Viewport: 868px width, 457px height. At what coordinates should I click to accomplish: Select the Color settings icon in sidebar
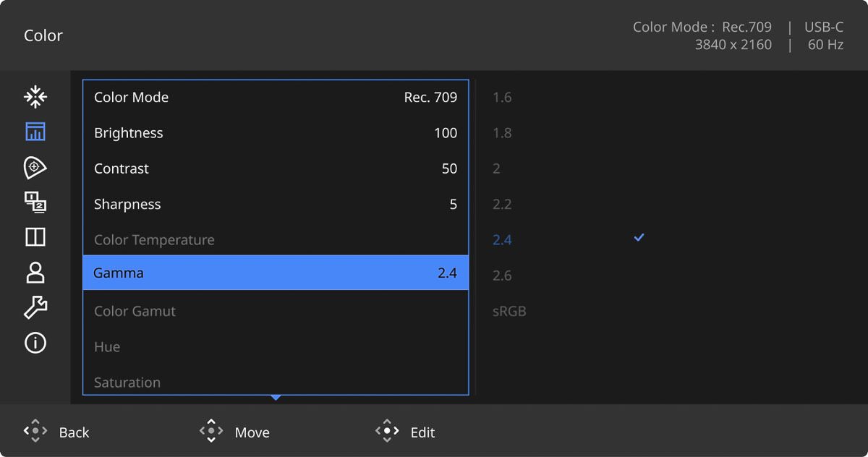(x=35, y=132)
